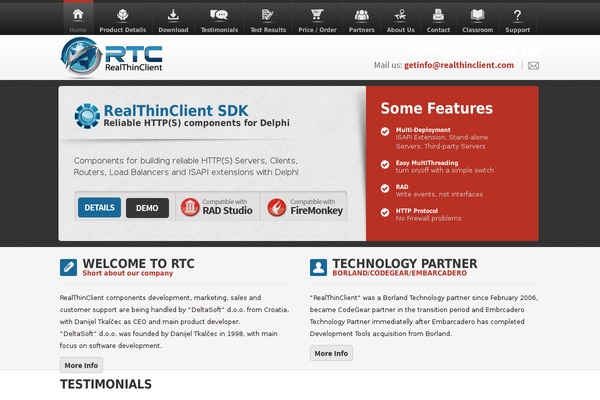Click the RAD Studio red building icon

point(190,207)
